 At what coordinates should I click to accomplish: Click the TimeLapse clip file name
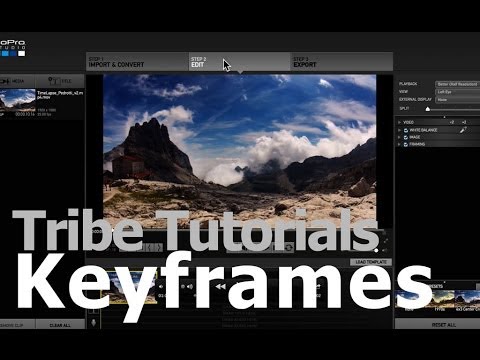click(x=60, y=95)
